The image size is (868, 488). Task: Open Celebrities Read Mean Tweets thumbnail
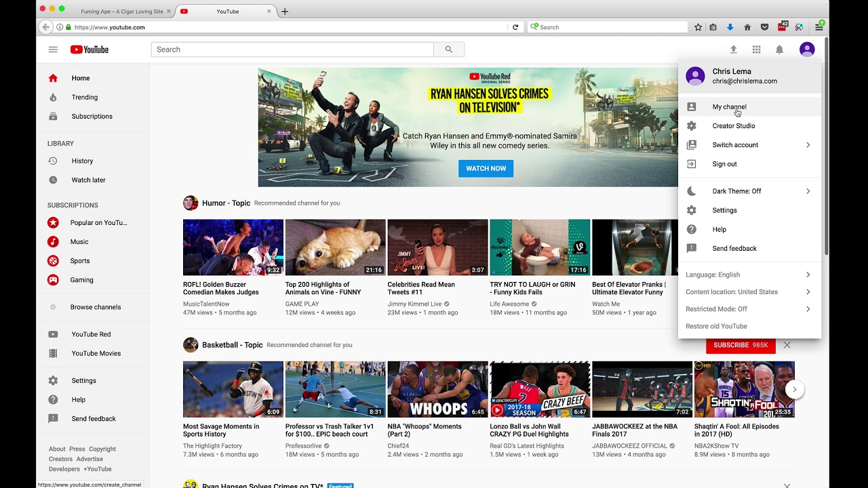point(438,247)
